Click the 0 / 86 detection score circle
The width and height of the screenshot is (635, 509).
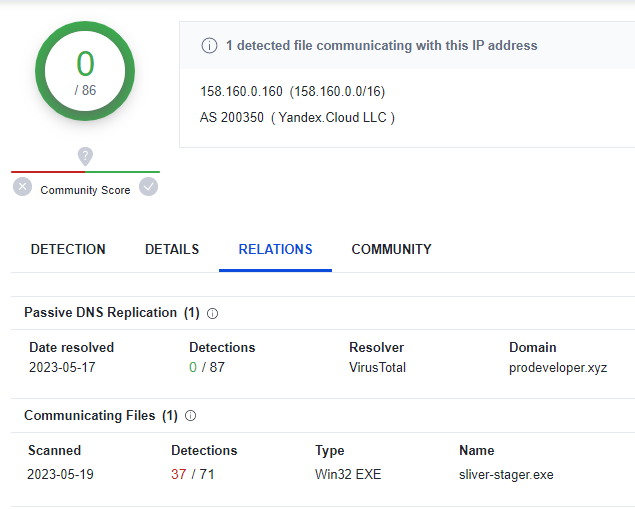pyautogui.click(x=85, y=71)
